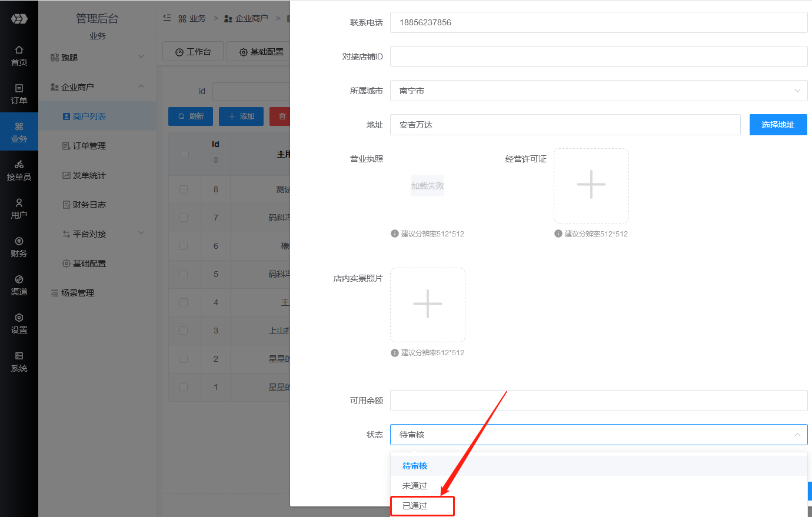Click the 可用余额 input field
This screenshot has height=517, width=812.
pyautogui.click(x=598, y=401)
